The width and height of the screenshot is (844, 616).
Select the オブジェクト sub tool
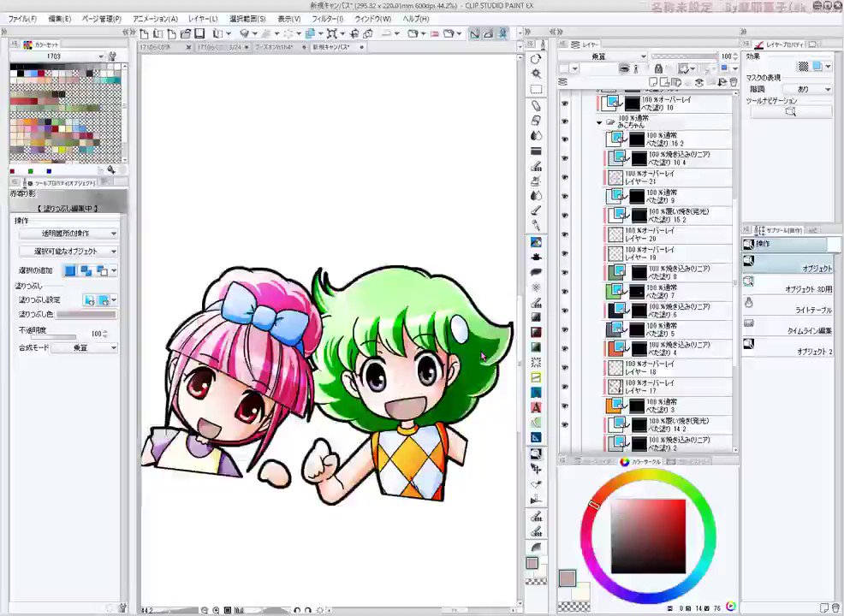click(x=787, y=264)
